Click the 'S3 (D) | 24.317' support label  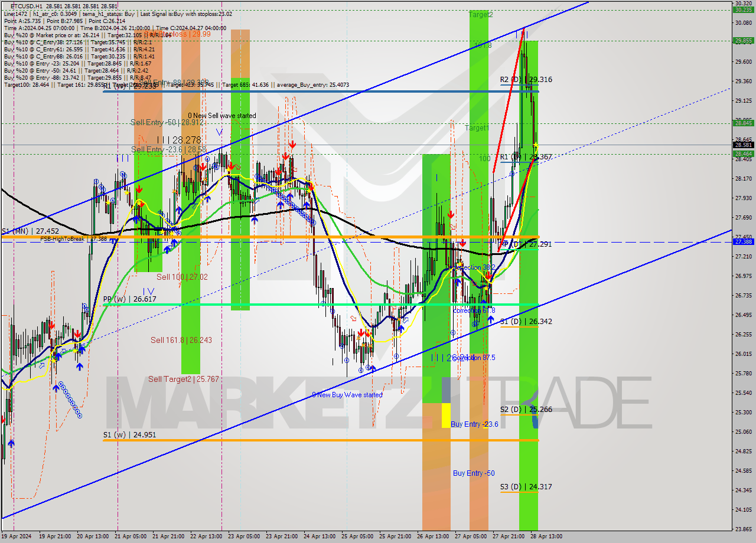click(525, 487)
